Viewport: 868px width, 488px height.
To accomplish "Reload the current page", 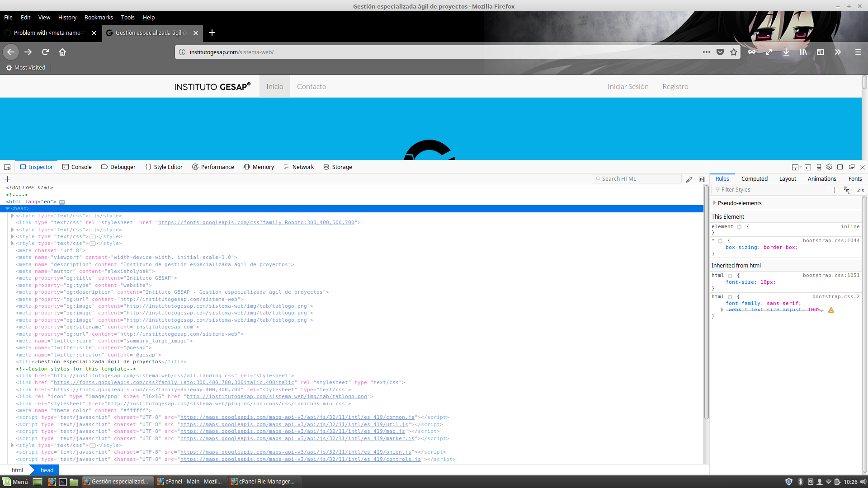I will [x=45, y=52].
